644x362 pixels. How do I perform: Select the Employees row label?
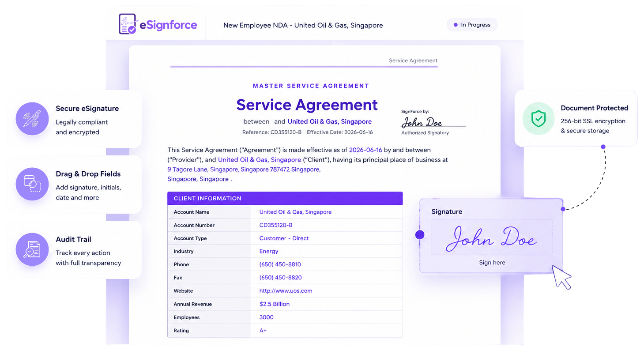click(187, 318)
